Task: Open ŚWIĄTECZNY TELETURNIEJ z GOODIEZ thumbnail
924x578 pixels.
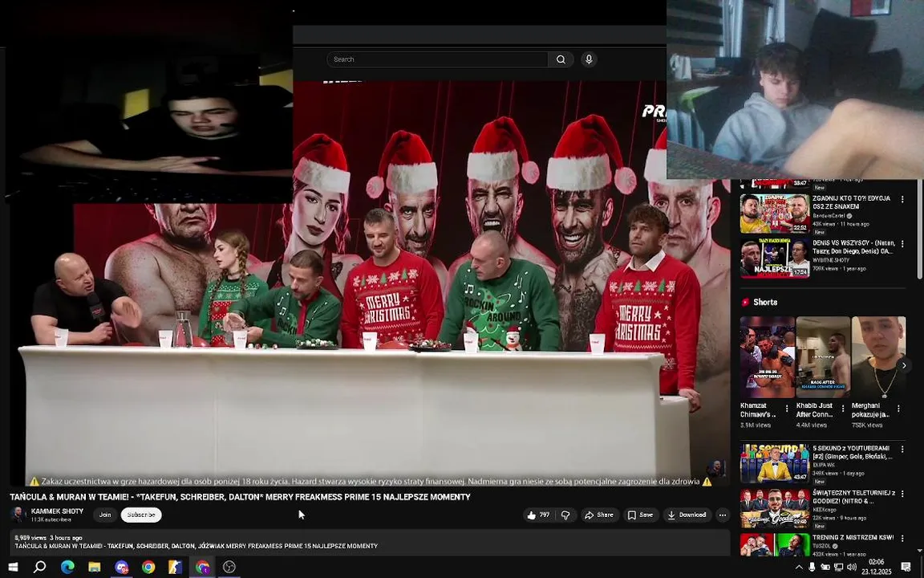Action: (x=775, y=508)
